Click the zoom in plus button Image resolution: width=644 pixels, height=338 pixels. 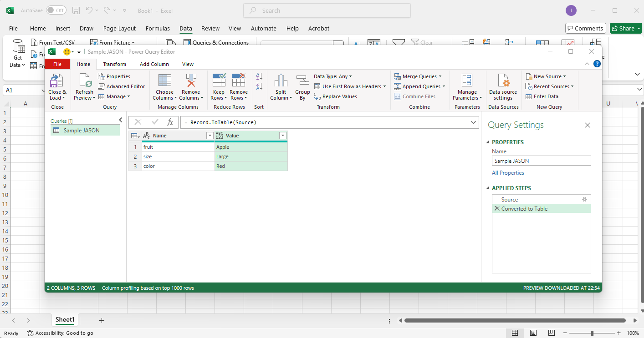pos(618,333)
